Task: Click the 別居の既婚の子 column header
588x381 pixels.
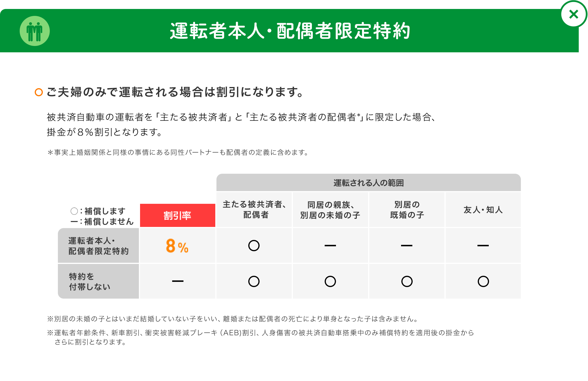Action: tap(407, 210)
